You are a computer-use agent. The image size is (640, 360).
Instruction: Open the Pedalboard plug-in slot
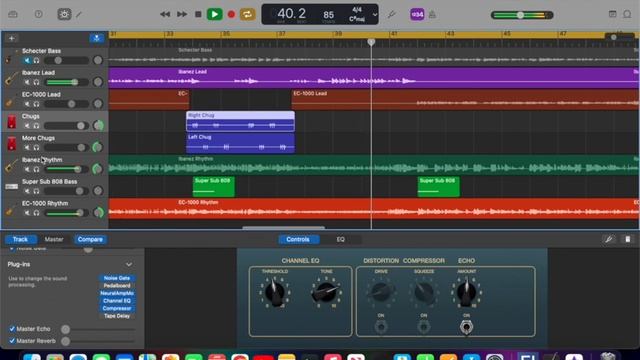click(117, 286)
